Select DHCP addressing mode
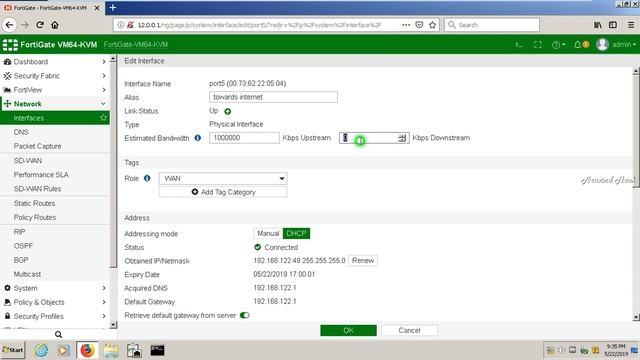The width and height of the screenshot is (640, 360). 296,233
